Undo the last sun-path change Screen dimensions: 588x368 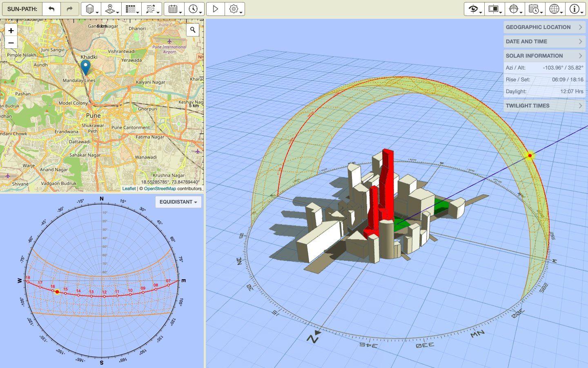(51, 9)
